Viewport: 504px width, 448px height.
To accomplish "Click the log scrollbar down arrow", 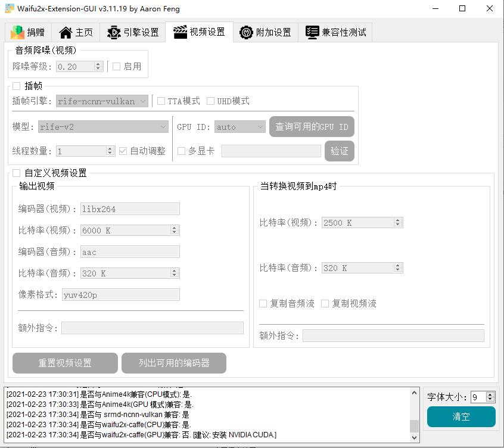I will 414,438.
